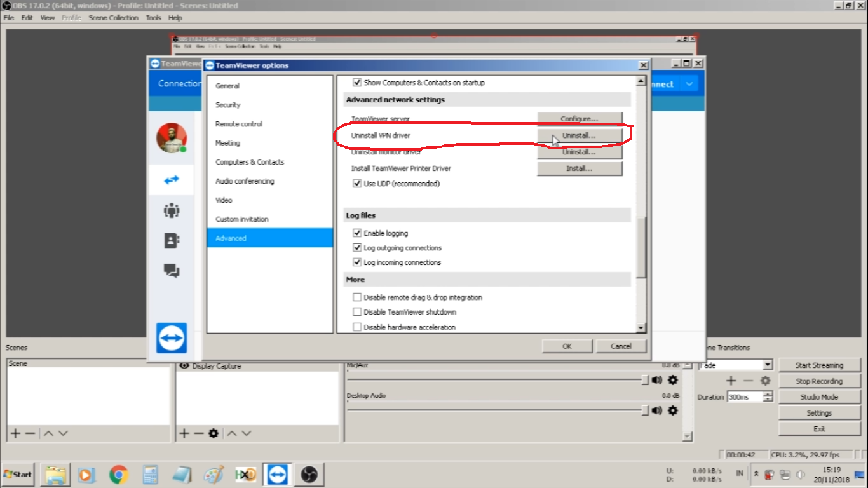868x488 pixels.
Task: Open the OBS Edit menu
Action: point(27,18)
